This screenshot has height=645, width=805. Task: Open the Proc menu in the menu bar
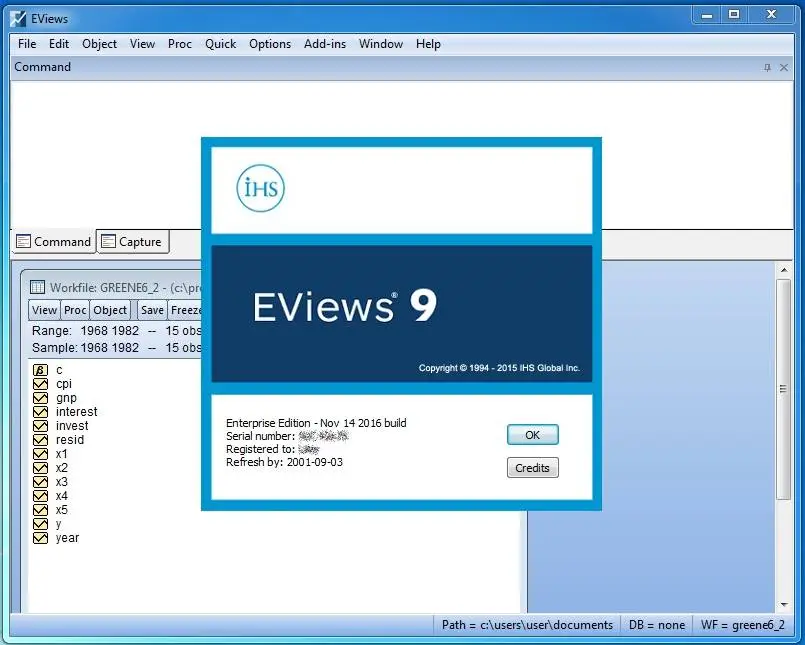(x=180, y=44)
